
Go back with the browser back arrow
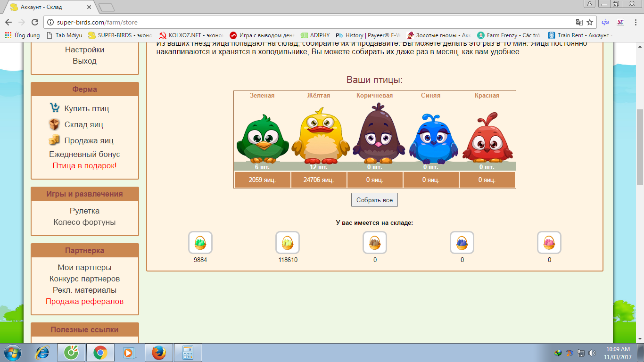(x=8, y=22)
